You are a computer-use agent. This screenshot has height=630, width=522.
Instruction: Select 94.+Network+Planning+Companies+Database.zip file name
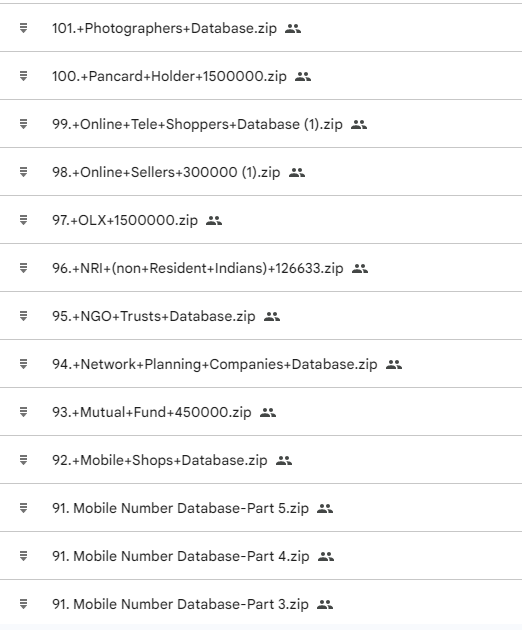(x=215, y=364)
